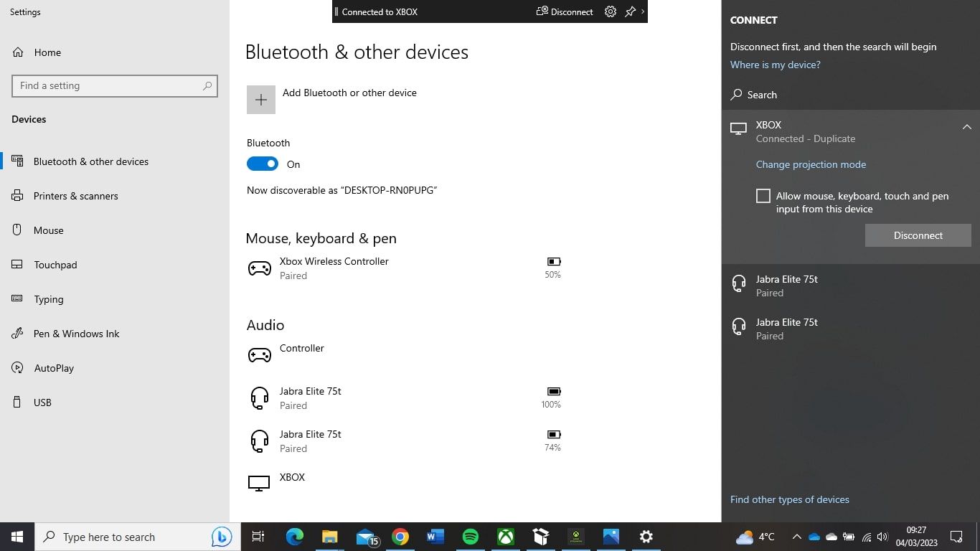This screenshot has width=980, height=551.
Task: Open settings gear on the Connected to XBOX bar
Action: coord(610,11)
